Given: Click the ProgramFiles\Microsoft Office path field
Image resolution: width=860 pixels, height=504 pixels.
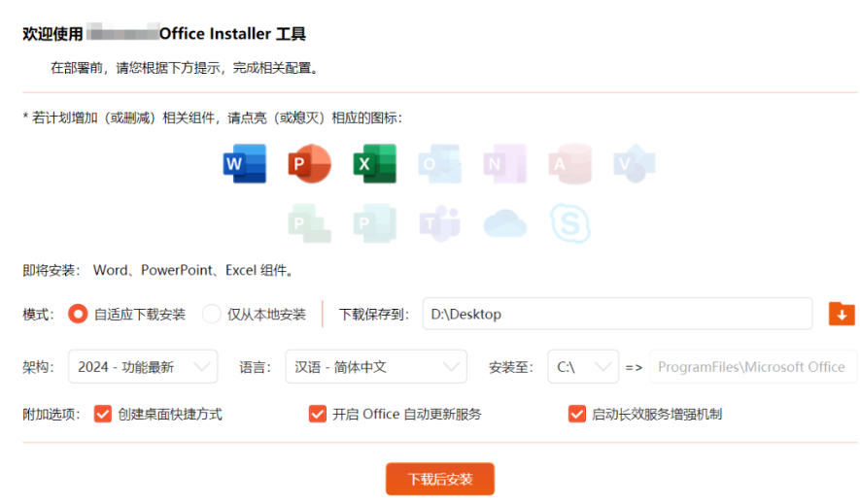Looking at the screenshot, I should (x=754, y=366).
